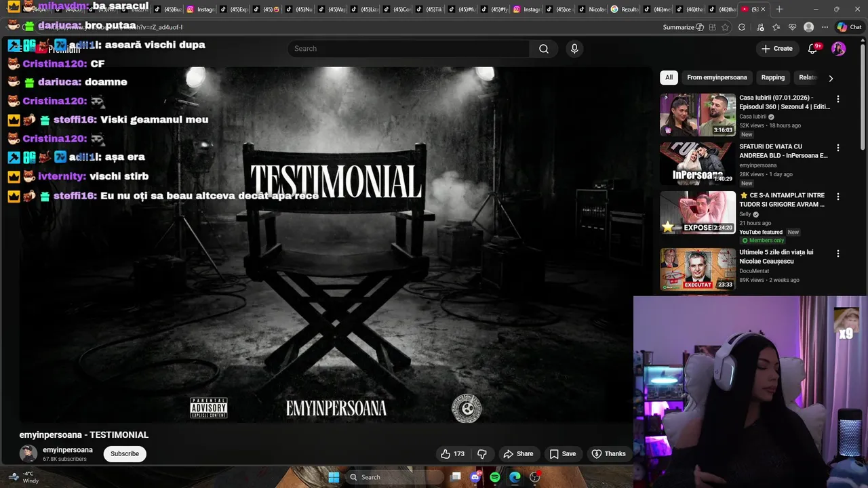The width and height of the screenshot is (868, 488).
Task: Open Edge extensions puzzle icon
Action: click(742, 27)
